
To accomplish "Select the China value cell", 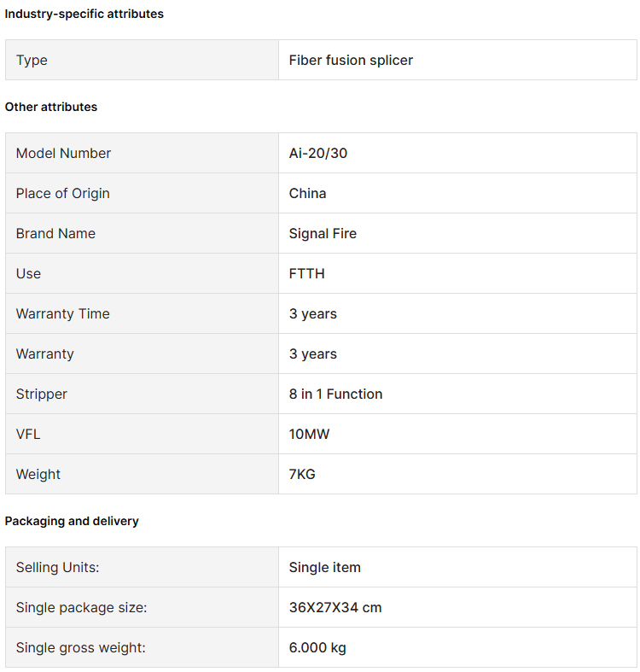I will click(x=457, y=193).
